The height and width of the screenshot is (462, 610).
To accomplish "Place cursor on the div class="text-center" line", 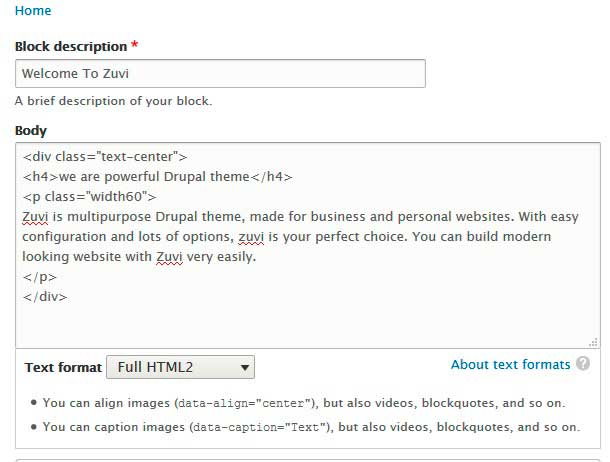I will (x=105, y=157).
